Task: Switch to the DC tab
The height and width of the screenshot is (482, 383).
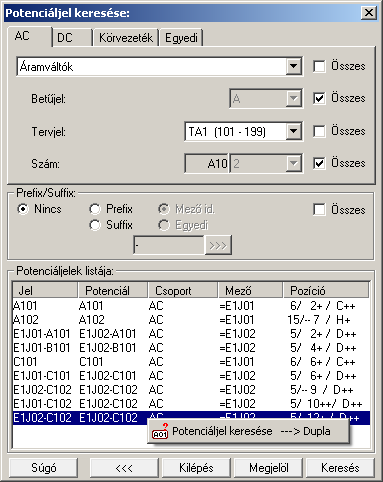Action: click(72, 38)
